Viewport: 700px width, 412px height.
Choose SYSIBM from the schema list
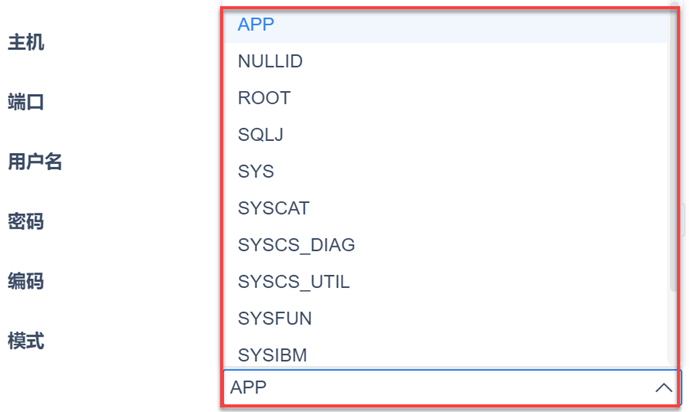click(x=272, y=355)
